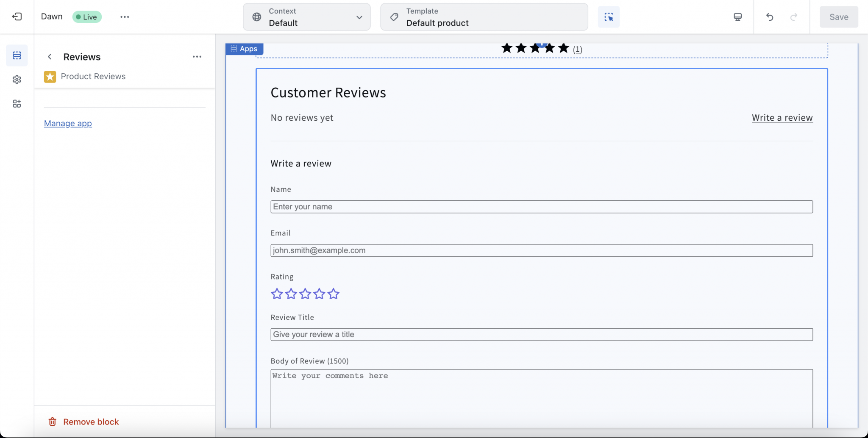Open the App embeds icon
This screenshot has width=868, height=438.
click(17, 104)
